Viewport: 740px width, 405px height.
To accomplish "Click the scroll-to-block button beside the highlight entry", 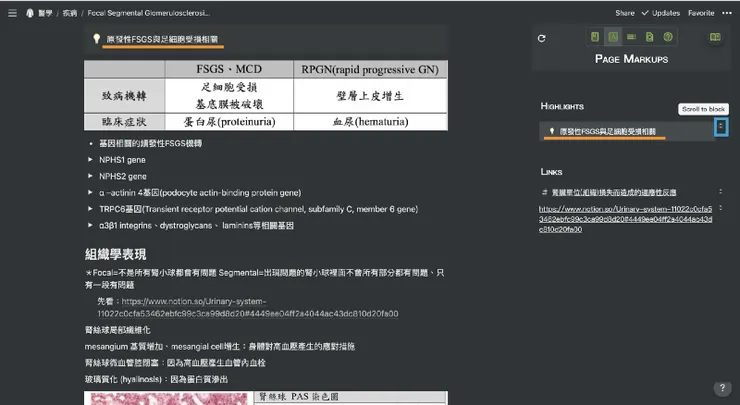I will pyautogui.click(x=721, y=127).
